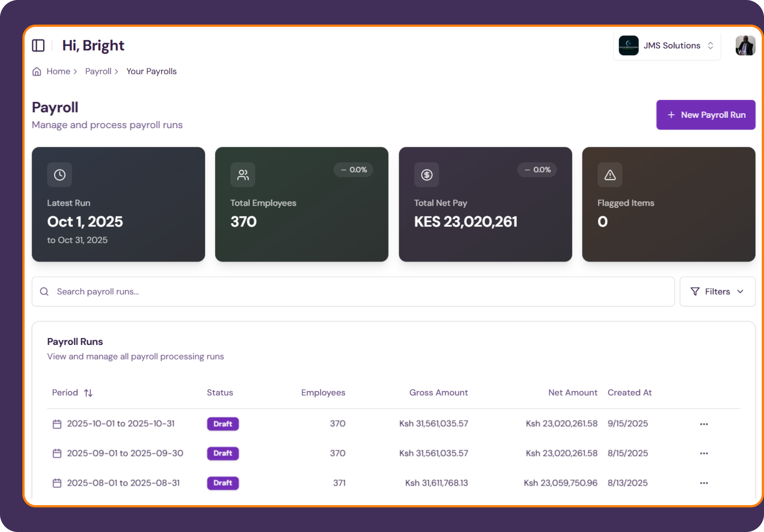Click Draft badge for September 2025 run

pos(223,453)
